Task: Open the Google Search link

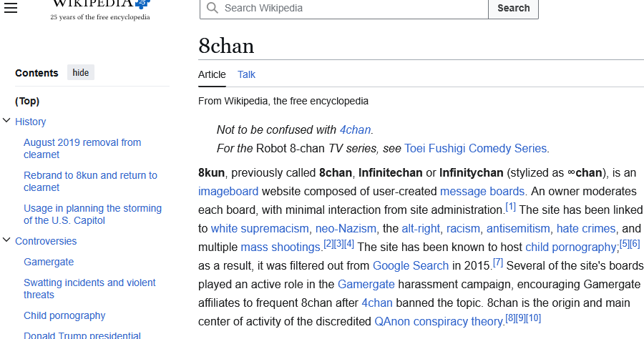Action: click(410, 265)
